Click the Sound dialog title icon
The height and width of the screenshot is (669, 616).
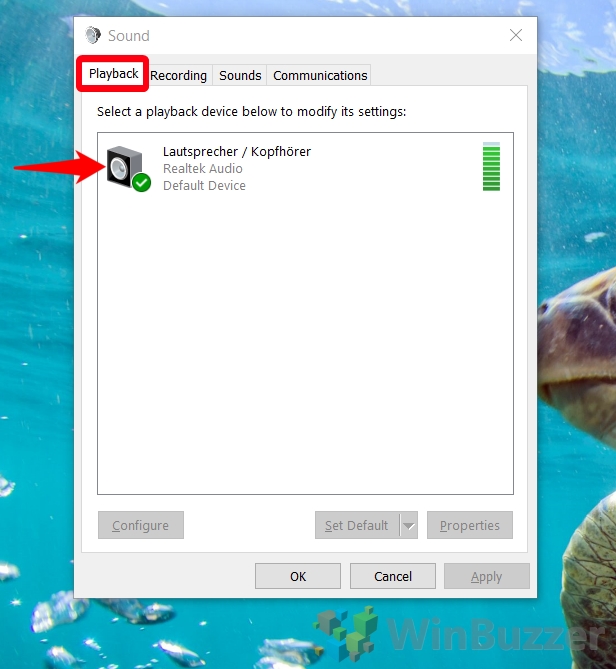(93, 35)
